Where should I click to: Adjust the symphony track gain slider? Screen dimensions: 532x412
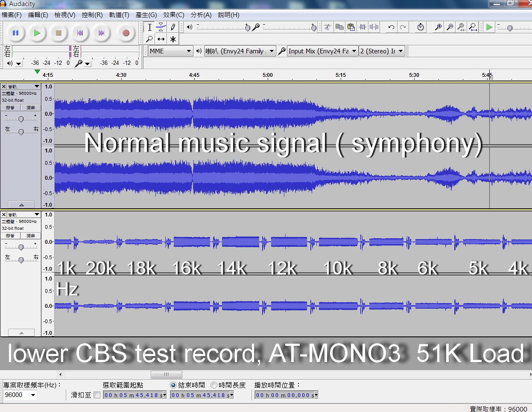tap(21, 119)
